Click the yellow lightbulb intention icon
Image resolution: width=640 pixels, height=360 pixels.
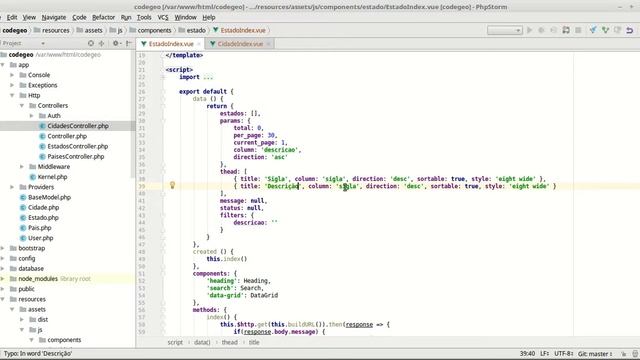(x=172, y=186)
